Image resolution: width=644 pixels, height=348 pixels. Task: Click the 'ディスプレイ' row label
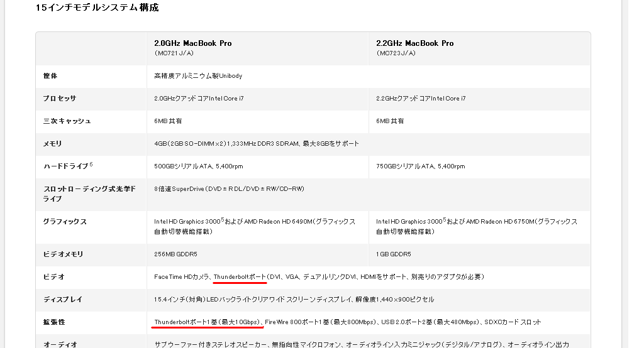[63, 299]
